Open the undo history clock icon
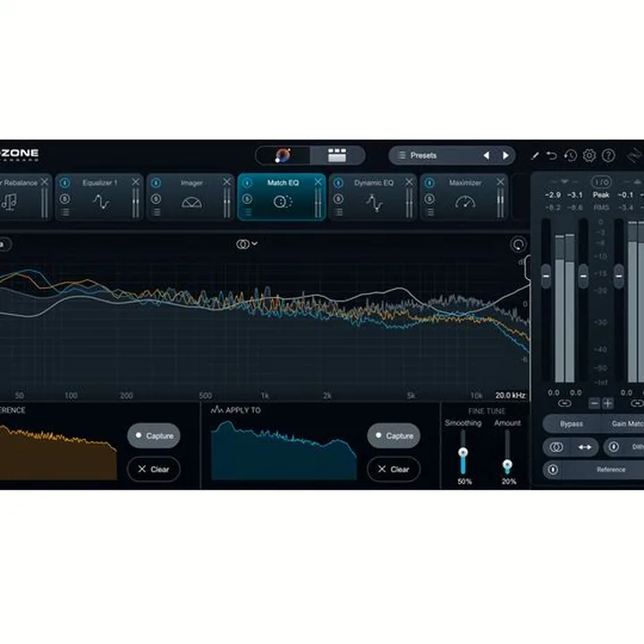644x644 pixels. 571,156
